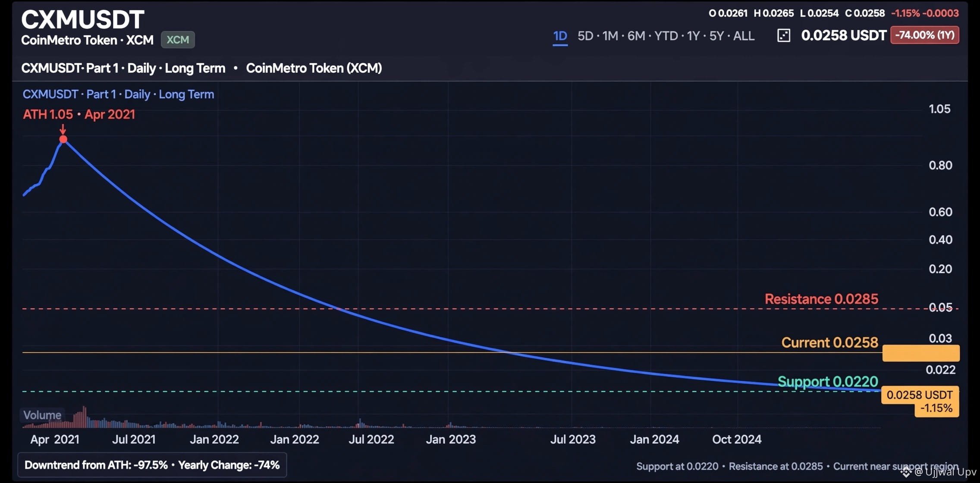Screen dimensions: 980x483
Task: Choose the 6M timeframe
Action: [636, 36]
